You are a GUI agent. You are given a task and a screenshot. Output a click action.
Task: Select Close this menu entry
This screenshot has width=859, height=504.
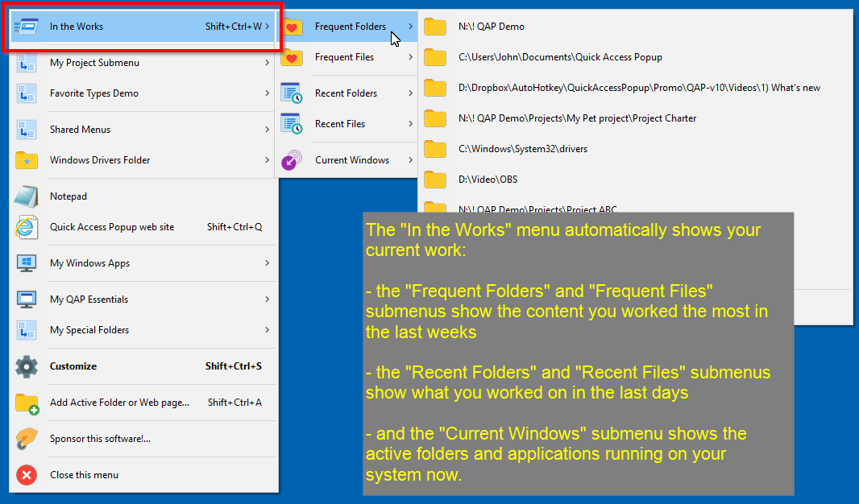point(143,475)
